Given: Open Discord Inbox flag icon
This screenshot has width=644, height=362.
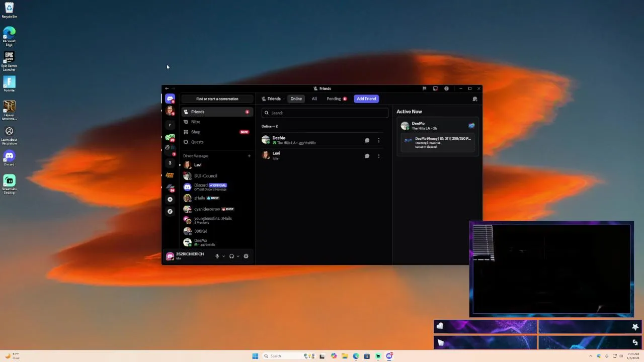Looking at the screenshot, I should [424, 88].
